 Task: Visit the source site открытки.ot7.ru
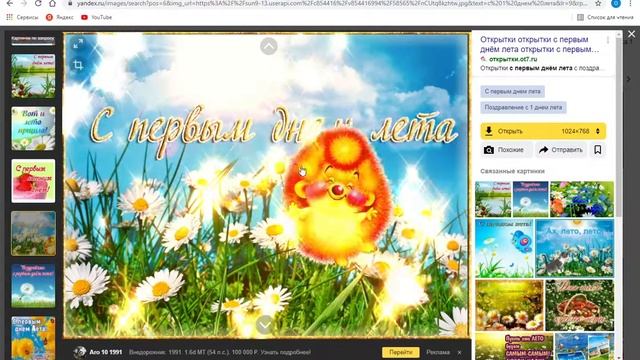(513, 59)
